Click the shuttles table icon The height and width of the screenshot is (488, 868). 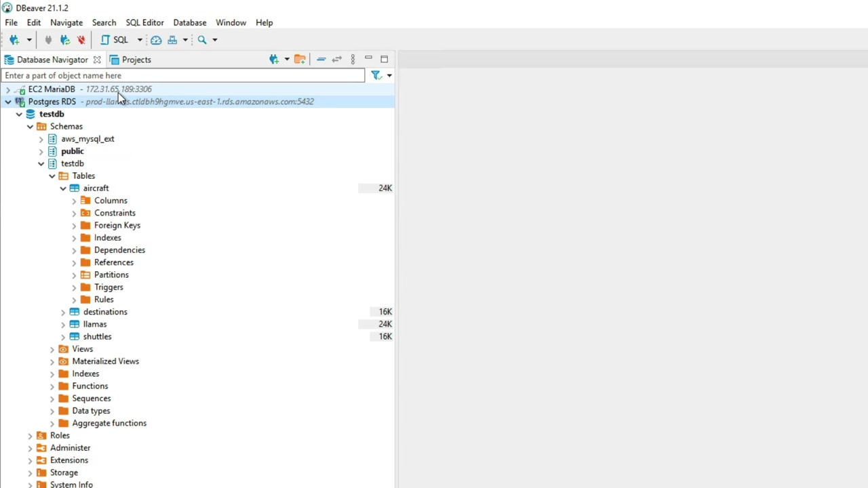point(75,337)
